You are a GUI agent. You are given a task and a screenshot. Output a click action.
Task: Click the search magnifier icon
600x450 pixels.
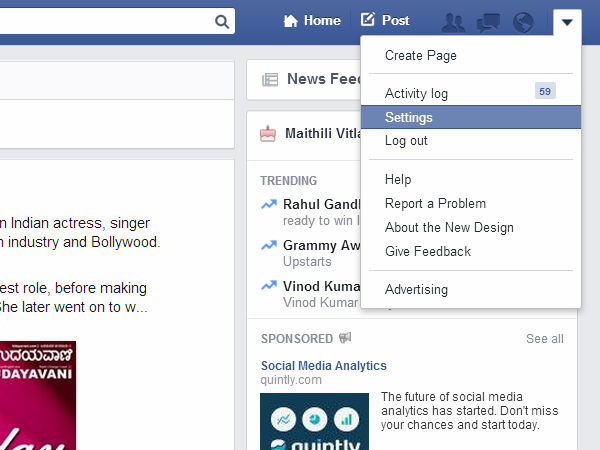coord(222,21)
